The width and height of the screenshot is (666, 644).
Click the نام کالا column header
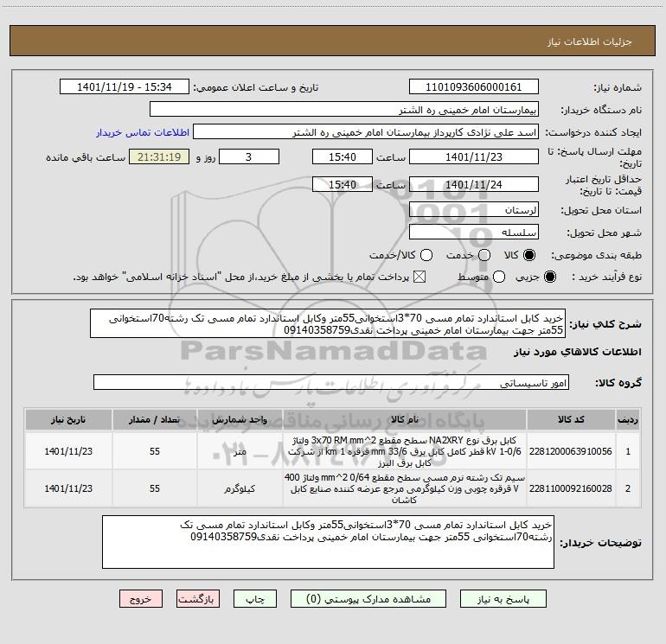pyautogui.click(x=405, y=420)
